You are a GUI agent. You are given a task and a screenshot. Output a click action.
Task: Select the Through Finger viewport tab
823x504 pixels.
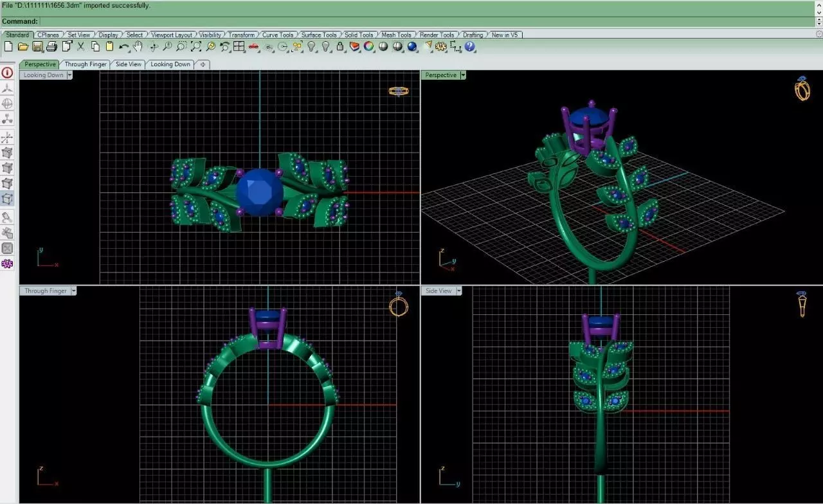[86, 64]
